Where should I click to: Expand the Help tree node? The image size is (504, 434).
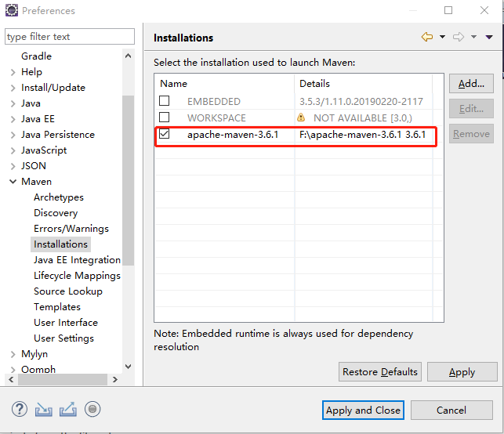click(13, 72)
